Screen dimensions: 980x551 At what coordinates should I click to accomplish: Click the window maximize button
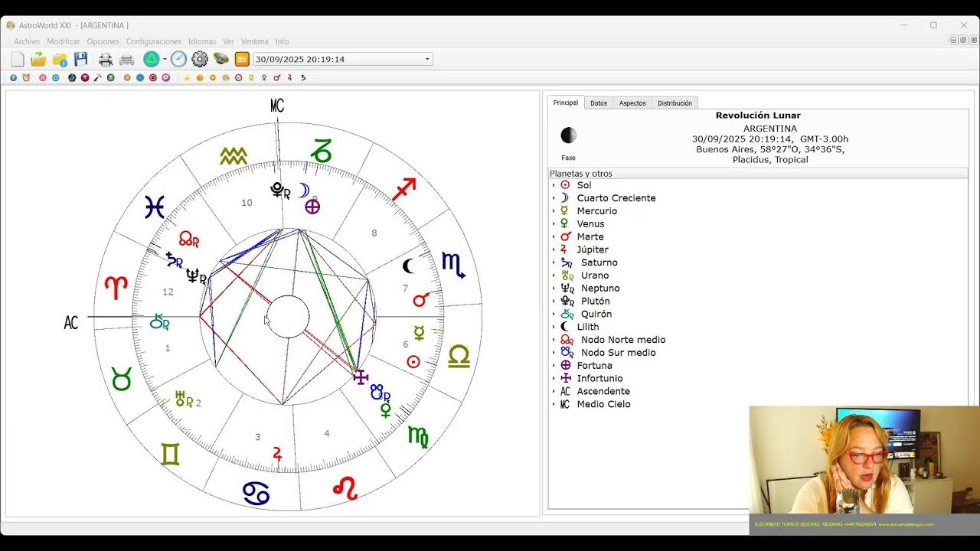coord(933,25)
